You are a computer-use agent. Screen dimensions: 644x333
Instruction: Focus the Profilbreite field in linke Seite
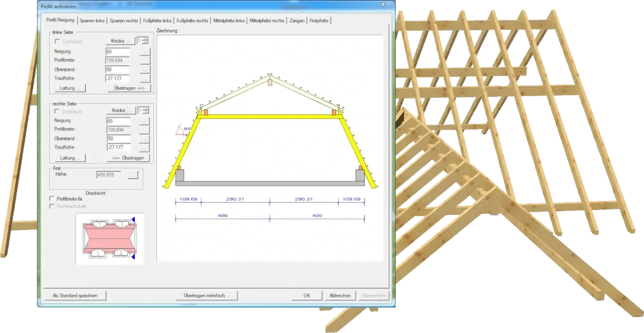tap(117, 61)
